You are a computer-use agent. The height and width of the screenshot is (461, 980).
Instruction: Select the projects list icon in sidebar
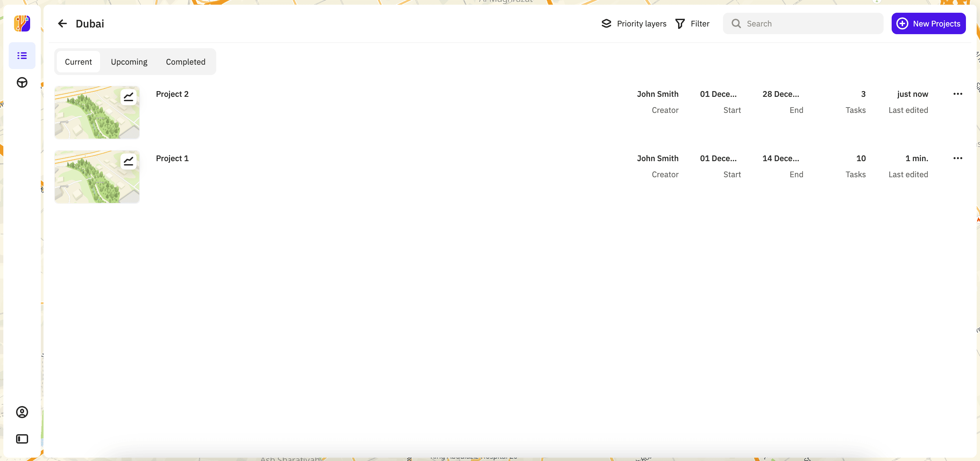click(x=22, y=56)
